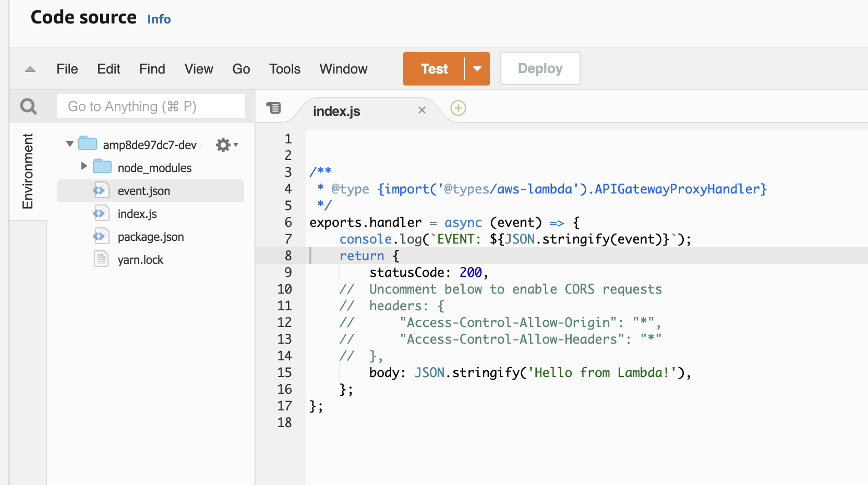Click the Go to Anything search field

[x=151, y=106]
